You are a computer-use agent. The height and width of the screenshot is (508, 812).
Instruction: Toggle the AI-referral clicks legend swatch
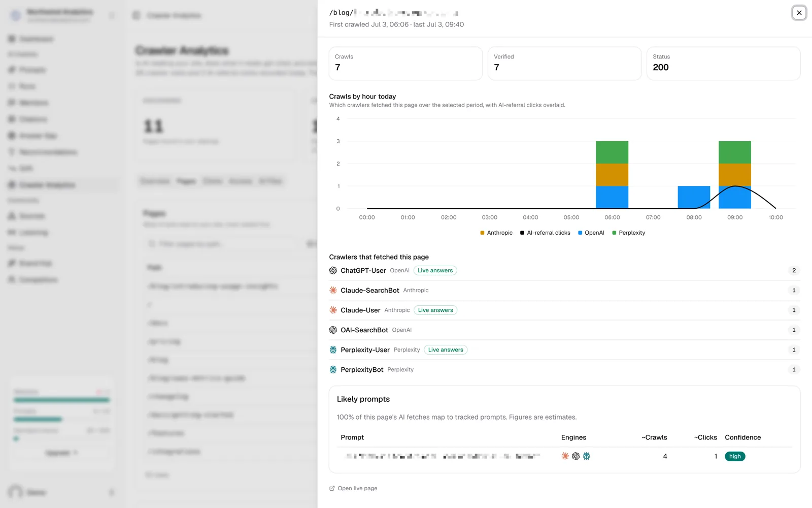coord(522,233)
